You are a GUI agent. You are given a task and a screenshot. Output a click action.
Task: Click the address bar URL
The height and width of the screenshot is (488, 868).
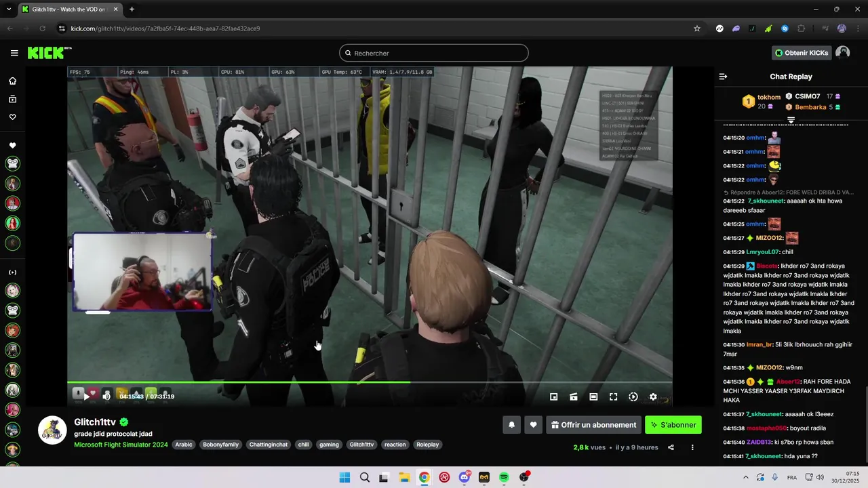(x=165, y=28)
